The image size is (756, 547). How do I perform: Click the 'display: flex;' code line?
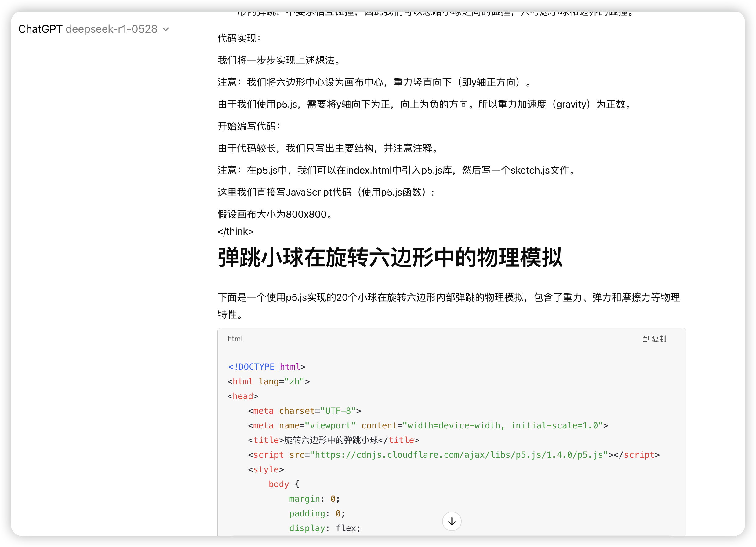pyautogui.click(x=325, y=528)
